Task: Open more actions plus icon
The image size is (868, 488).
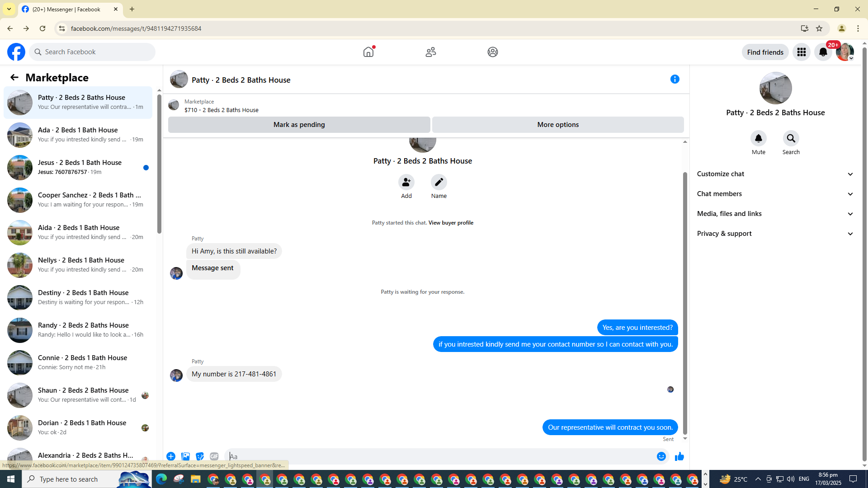Action: click(x=171, y=456)
